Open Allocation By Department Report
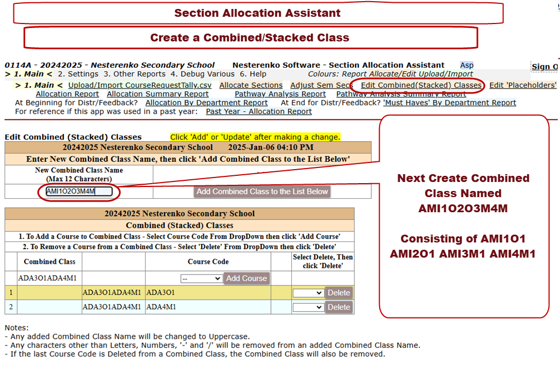The height and width of the screenshot is (392, 560). tap(207, 103)
